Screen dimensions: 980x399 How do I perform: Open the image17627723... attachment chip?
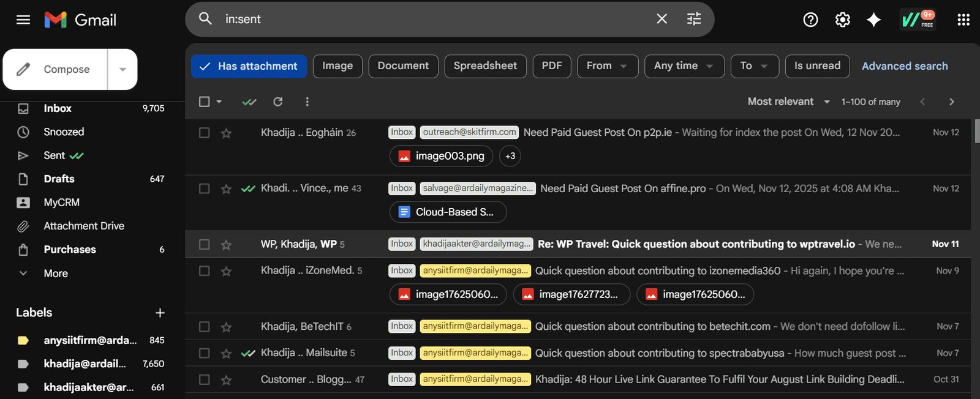click(571, 294)
